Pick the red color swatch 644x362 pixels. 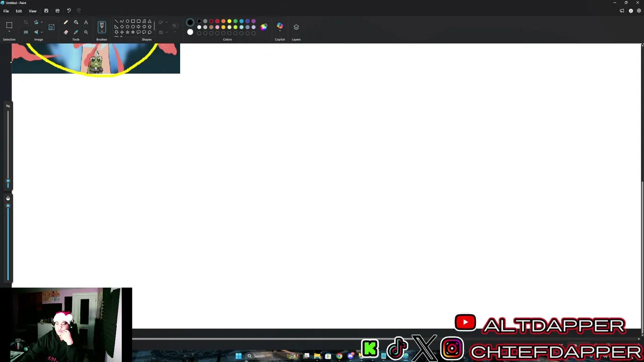(x=217, y=21)
